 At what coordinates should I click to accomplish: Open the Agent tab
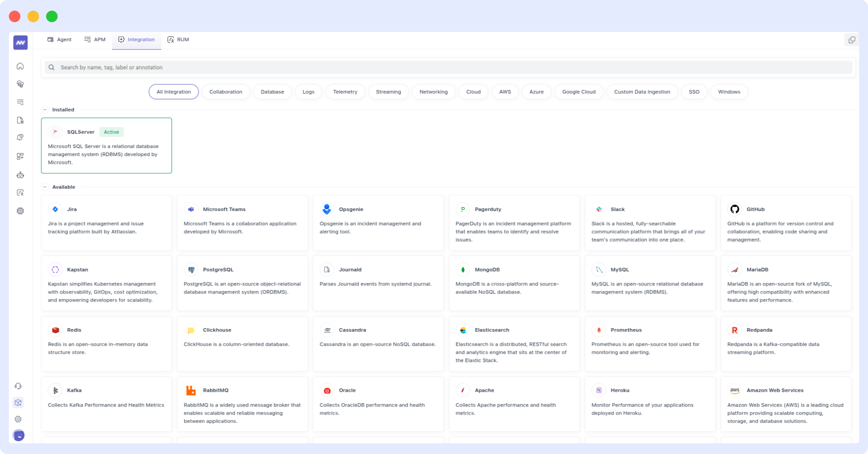click(x=59, y=39)
